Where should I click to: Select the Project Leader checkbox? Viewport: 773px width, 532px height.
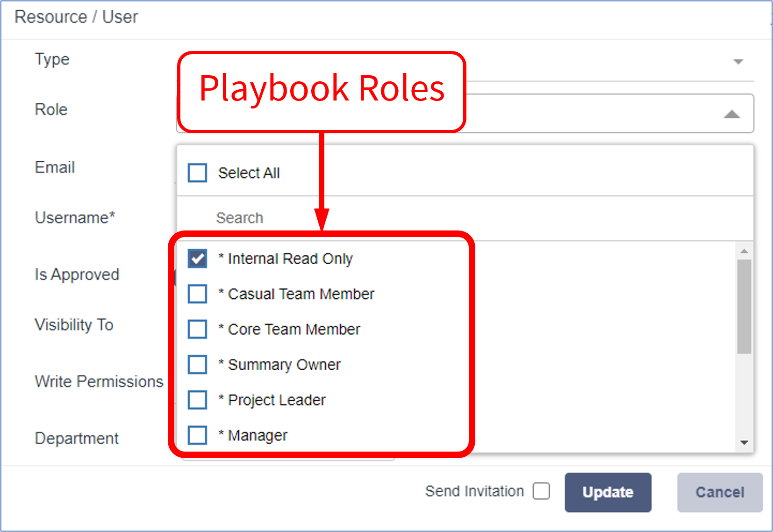tap(197, 400)
